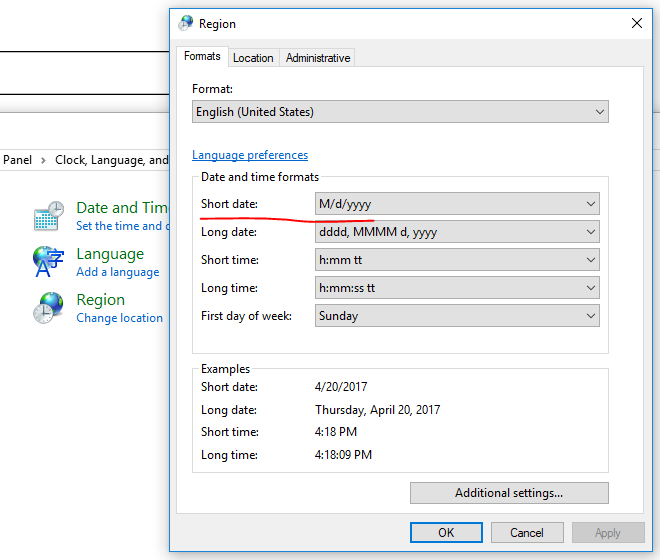Click the Set the time and date link

(122, 226)
